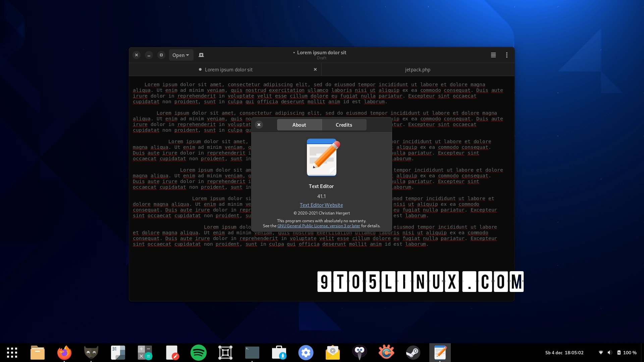
Task: Open clock and calendar in panel
Action: point(564,353)
